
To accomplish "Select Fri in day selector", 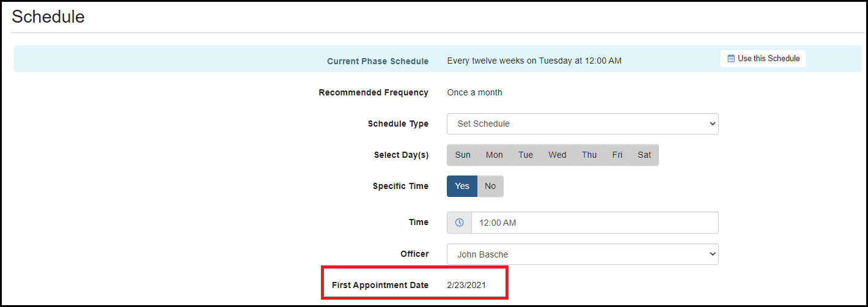I will tap(617, 155).
